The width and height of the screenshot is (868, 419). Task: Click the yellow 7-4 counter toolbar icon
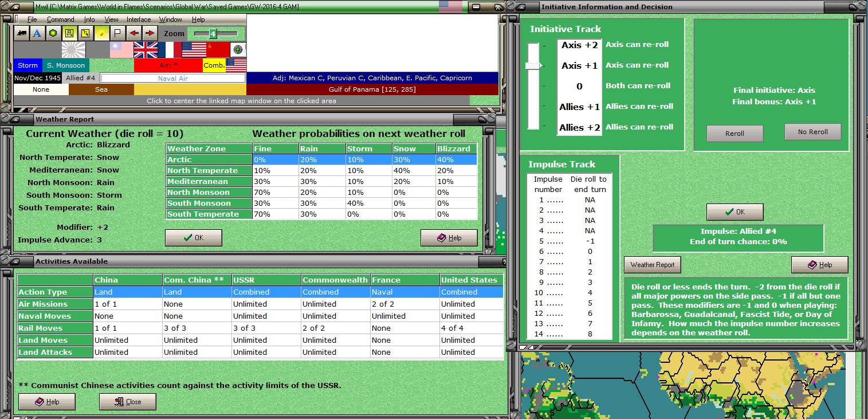pyautogui.click(x=85, y=33)
